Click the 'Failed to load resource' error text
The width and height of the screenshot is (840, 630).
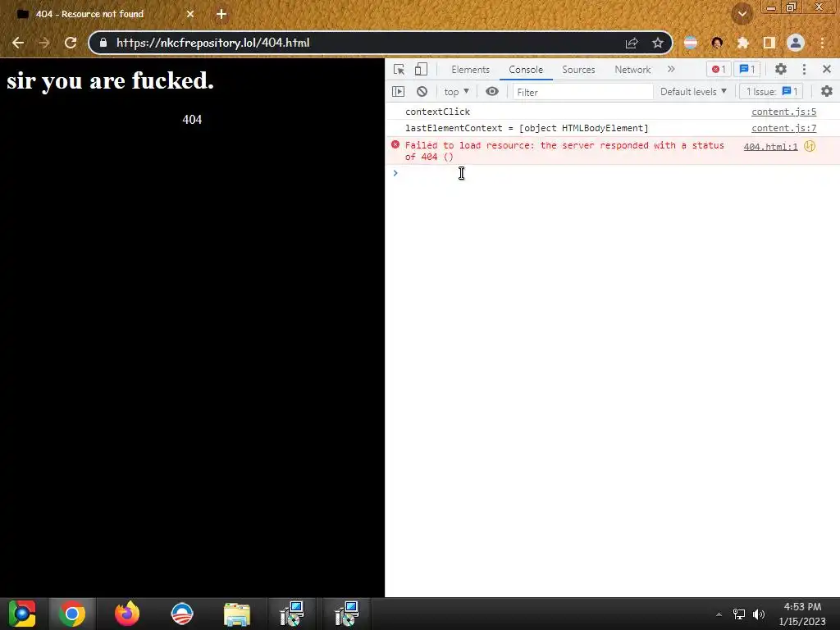(x=564, y=151)
